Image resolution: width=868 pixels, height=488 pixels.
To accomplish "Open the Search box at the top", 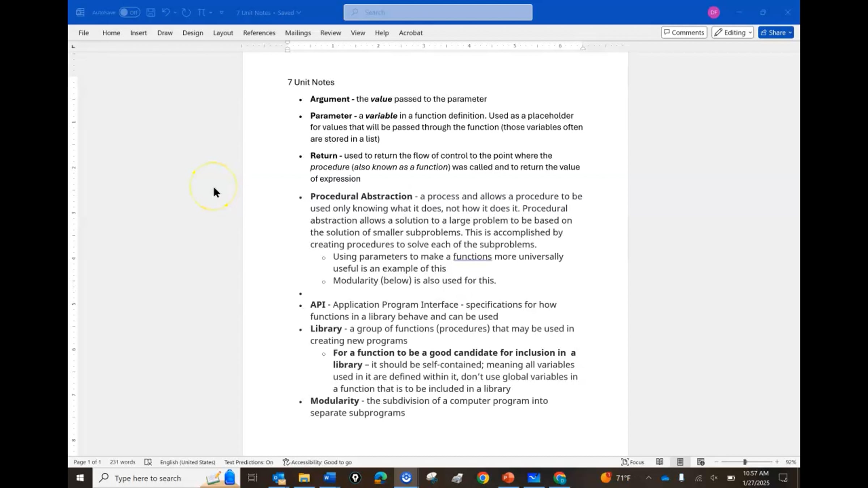I will 437,12.
